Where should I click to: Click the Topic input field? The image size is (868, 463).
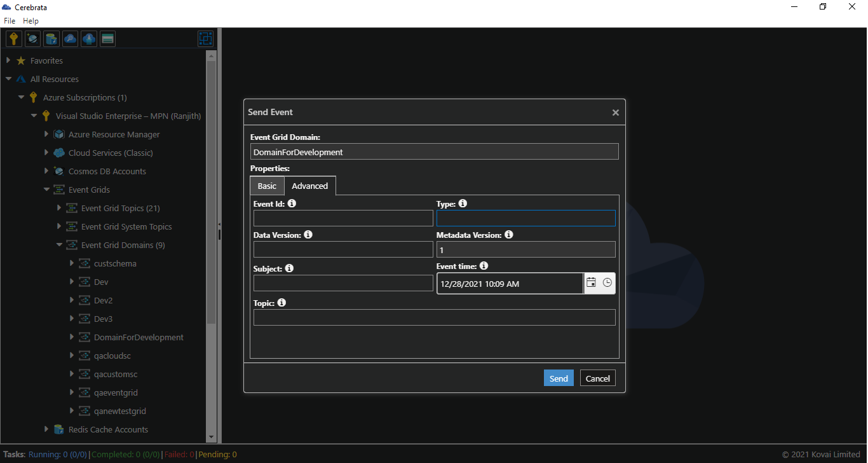[x=435, y=317]
